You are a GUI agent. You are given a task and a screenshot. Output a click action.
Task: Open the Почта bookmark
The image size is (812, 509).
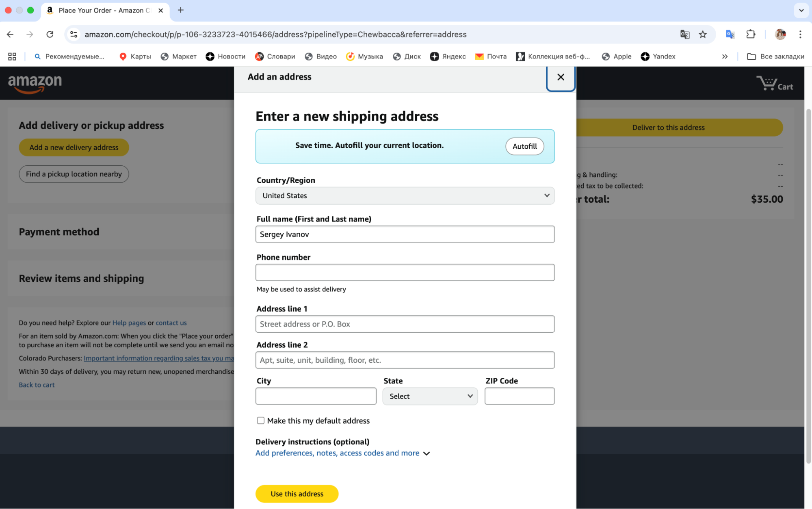(491, 56)
